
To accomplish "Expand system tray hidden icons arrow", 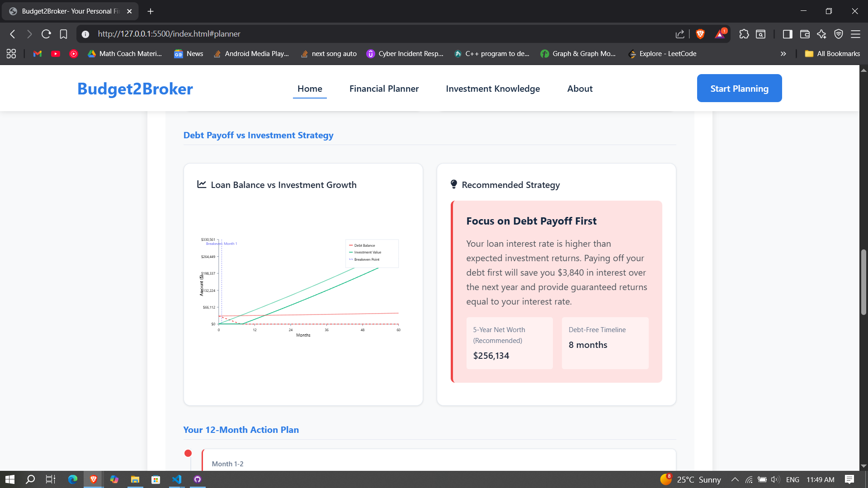I will (x=735, y=479).
